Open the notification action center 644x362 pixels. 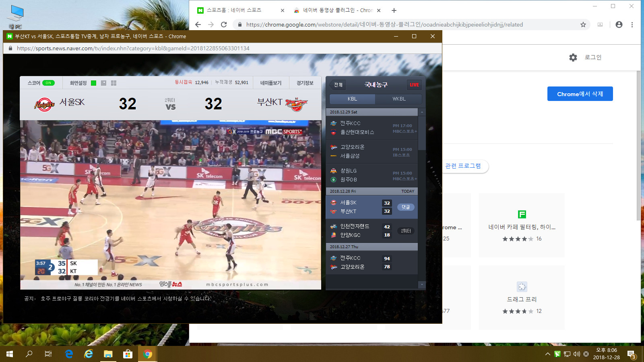coord(631,354)
